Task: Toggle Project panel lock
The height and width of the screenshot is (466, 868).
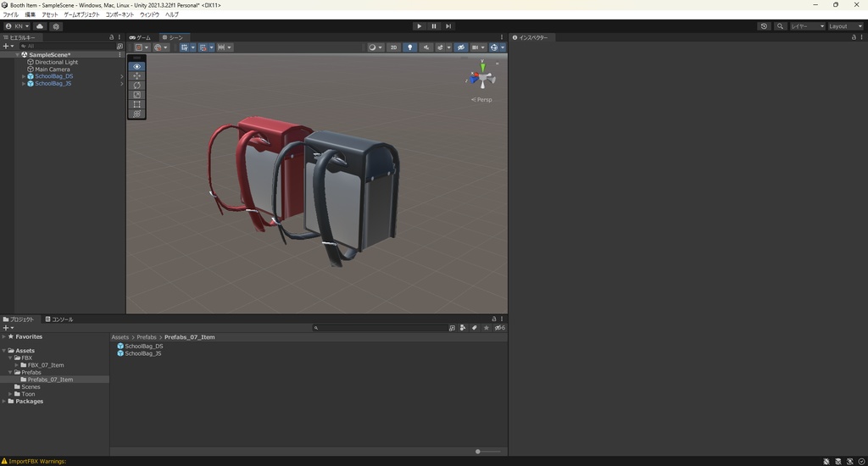Action: [x=494, y=319]
